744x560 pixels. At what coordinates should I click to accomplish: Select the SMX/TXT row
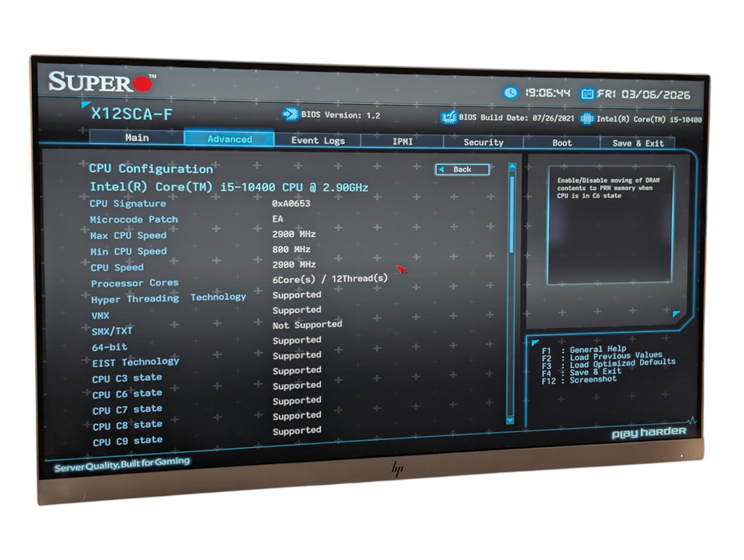click(x=217, y=328)
